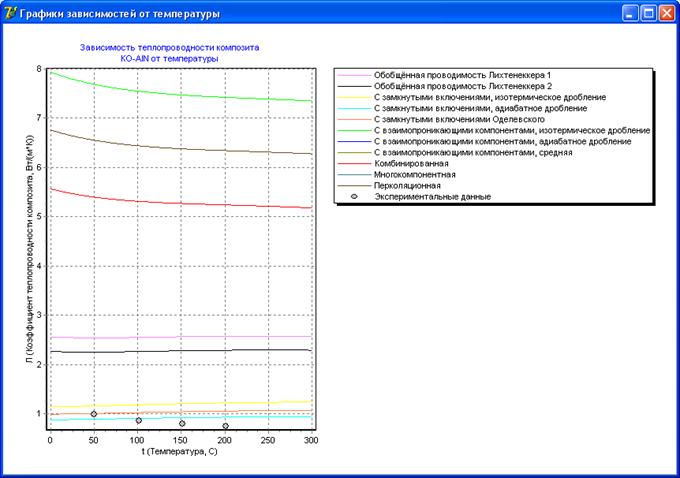Click the x-axis tick value 250

click(x=268, y=440)
